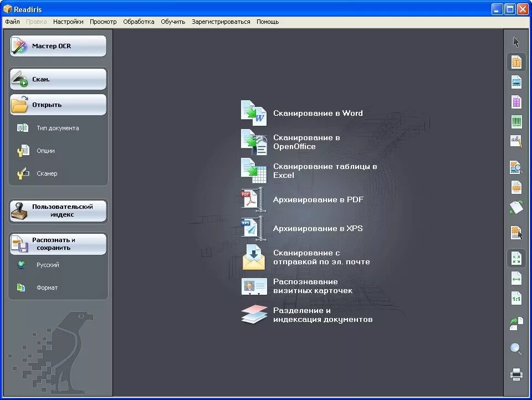The image size is (532, 400).
Task: Click the magnifying glass zoom tool
Action: [x=516, y=349]
